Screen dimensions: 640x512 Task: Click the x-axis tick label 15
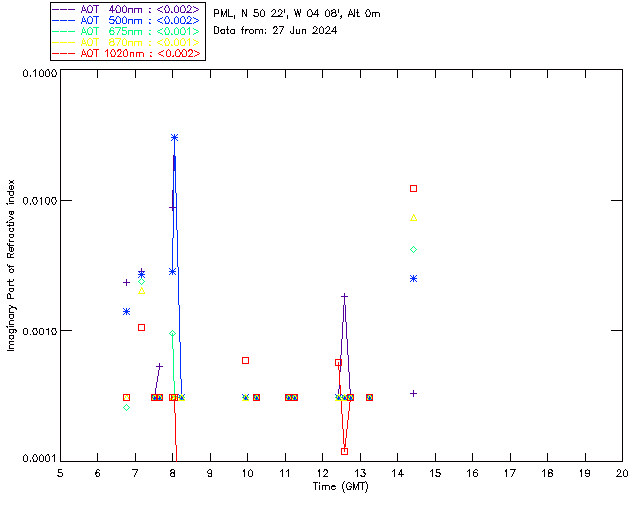click(x=435, y=474)
